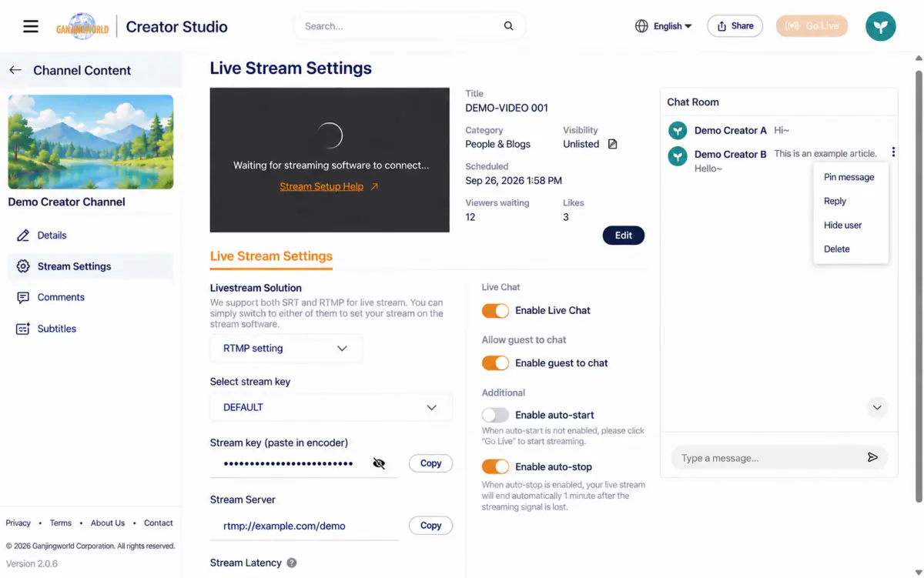Click the channel landscape thumbnail
The image size is (924, 578).
pyautogui.click(x=91, y=142)
